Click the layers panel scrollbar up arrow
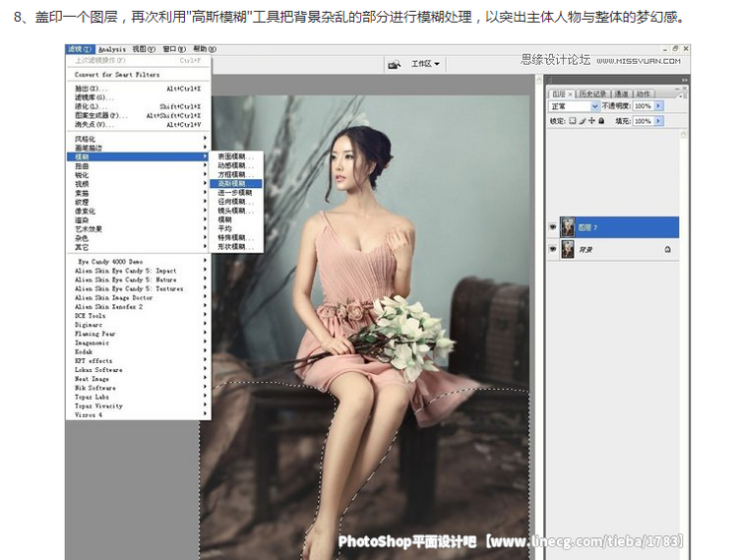 coord(684,134)
